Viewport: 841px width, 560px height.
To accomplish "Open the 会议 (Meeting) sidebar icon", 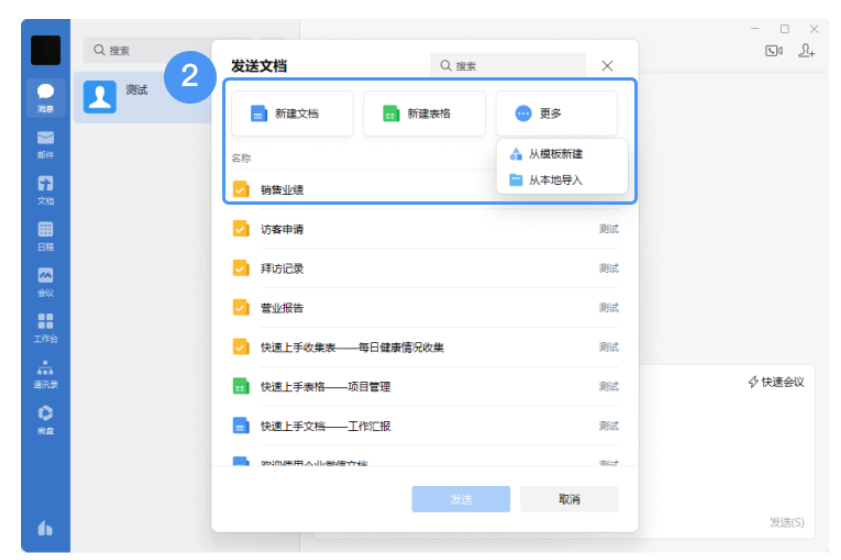I will (x=45, y=281).
